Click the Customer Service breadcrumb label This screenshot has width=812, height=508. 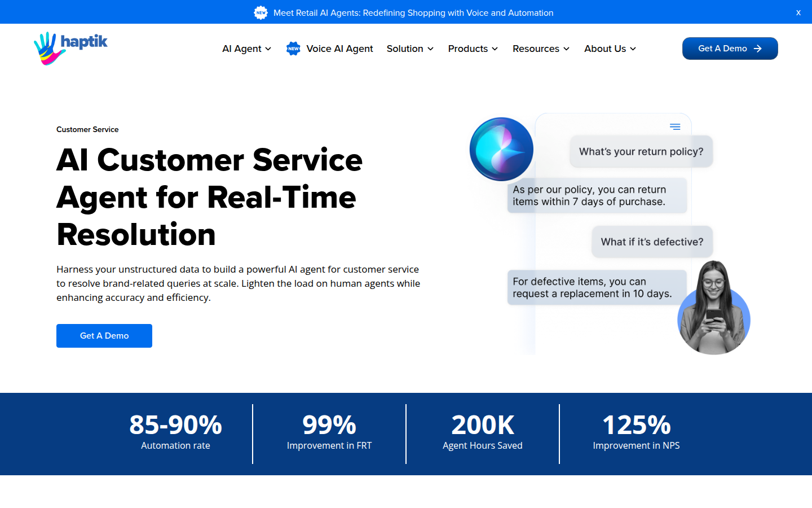tap(87, 129)
